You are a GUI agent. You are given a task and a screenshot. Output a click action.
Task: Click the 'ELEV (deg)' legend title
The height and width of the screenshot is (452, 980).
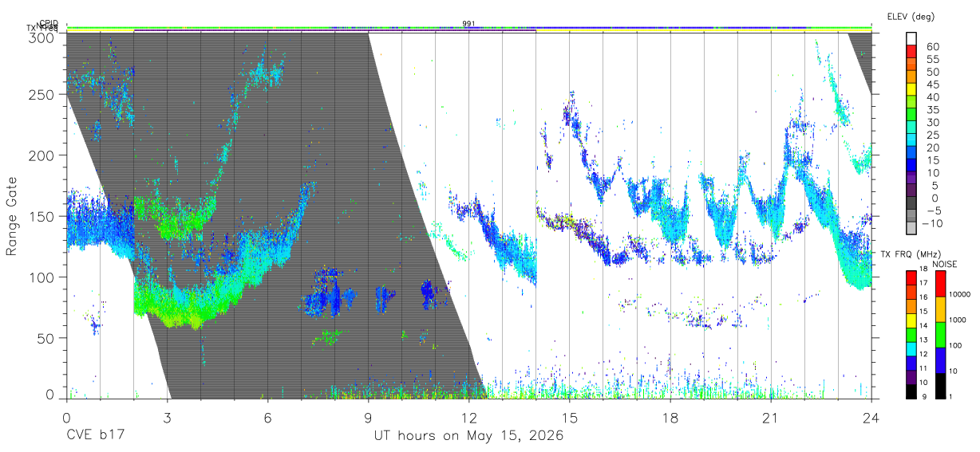tap(911, 16)
